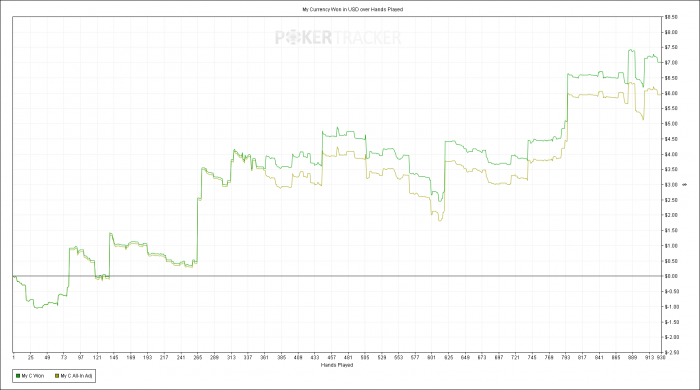Click the $2.00 y-axis label
The height and width of the screenshot is (390, 700).
[x=671, y=215]
